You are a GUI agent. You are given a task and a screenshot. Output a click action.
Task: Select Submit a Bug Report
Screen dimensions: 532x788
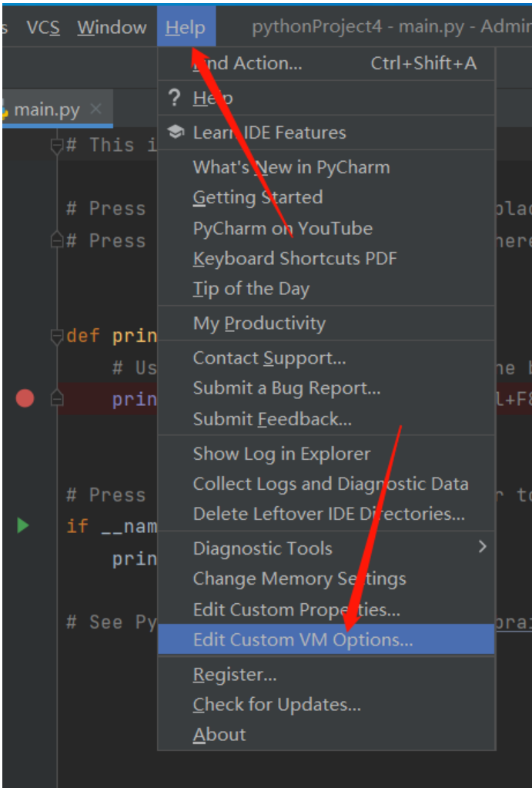click(286, 389)
